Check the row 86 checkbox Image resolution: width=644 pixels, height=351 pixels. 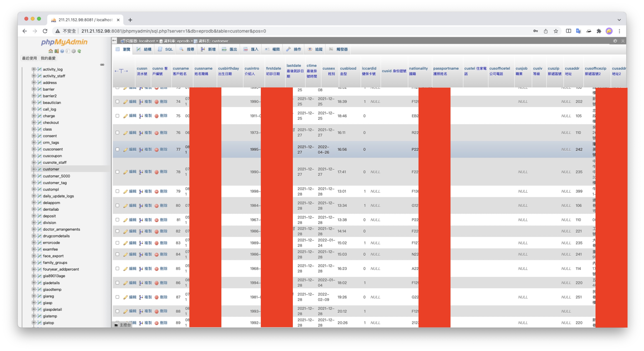117,283
